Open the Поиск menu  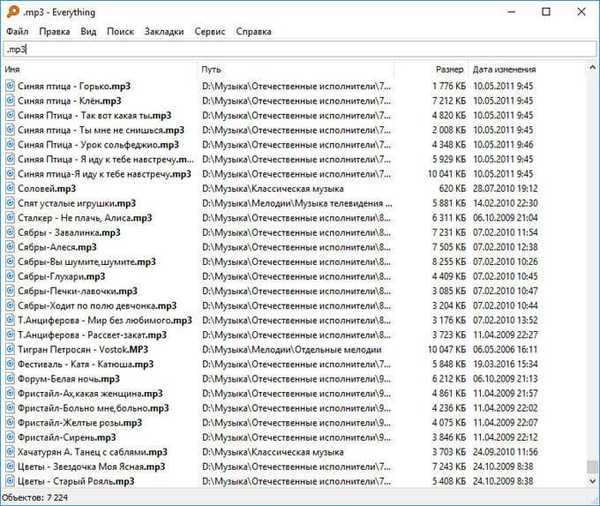point(120,31)
